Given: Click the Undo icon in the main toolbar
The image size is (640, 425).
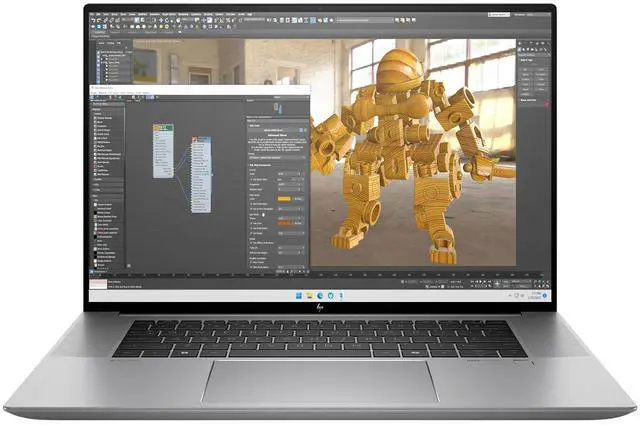Looking at the screenshot, I should pyautogui.click(x=93, y=20).
